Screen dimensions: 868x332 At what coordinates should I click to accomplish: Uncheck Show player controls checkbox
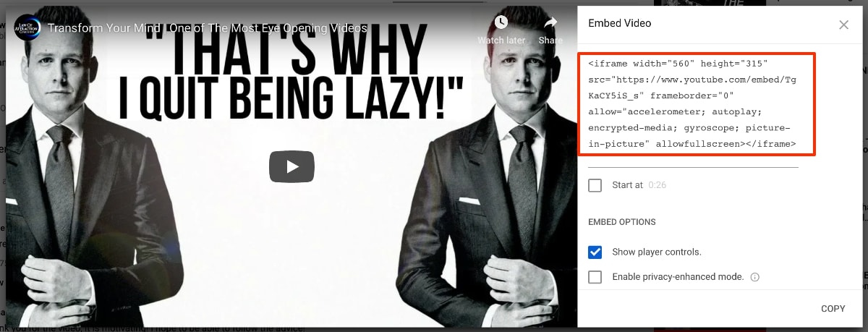tap(595, 252)
